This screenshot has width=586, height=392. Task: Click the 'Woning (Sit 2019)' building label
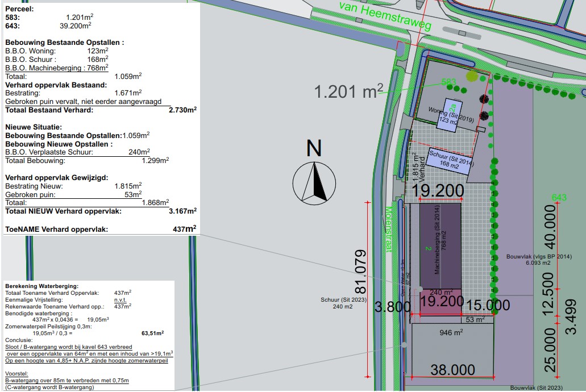click(451, 115)
